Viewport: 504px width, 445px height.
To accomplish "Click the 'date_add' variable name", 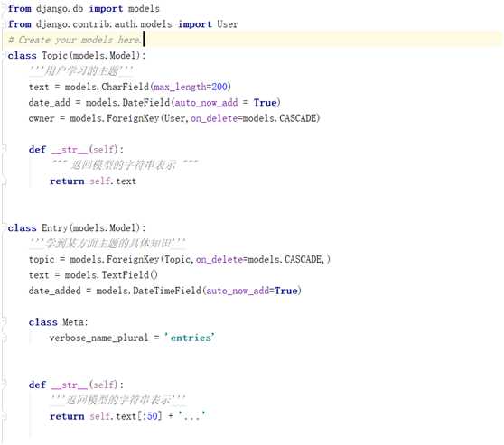I will [49, 103].
